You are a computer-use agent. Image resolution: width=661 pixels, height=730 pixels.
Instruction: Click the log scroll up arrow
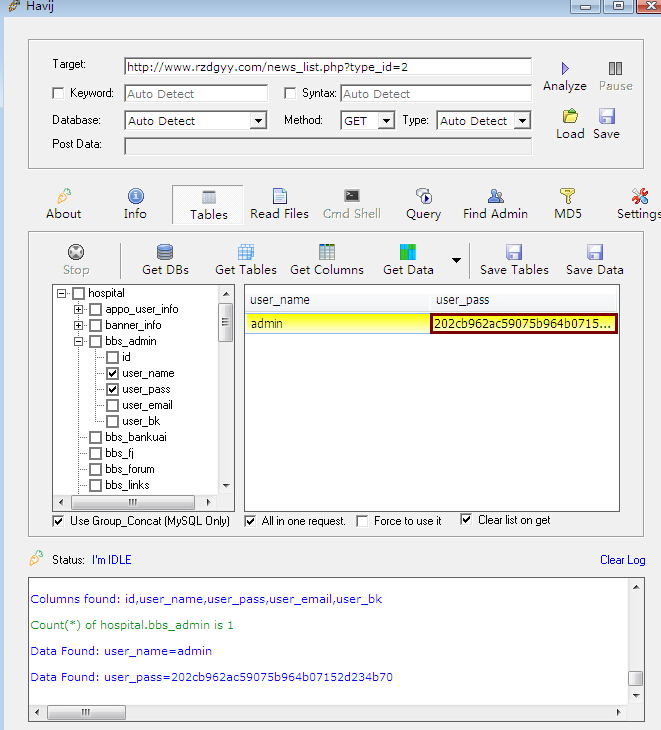pos(636,588)
